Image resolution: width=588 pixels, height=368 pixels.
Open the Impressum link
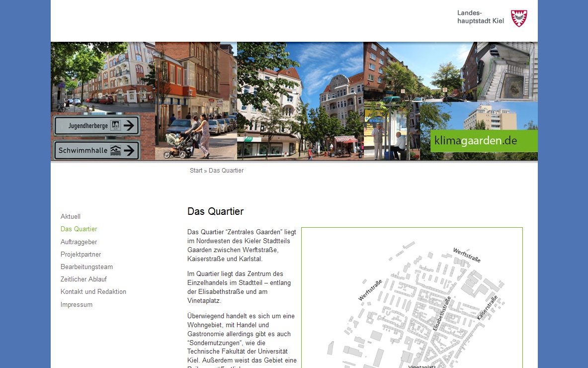pos(77,305)
